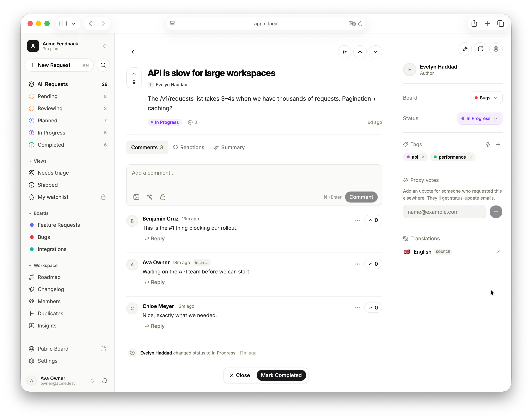Open more options for Benjamin Cruz comment
532x419 pixels.
[x=357, y=220]
